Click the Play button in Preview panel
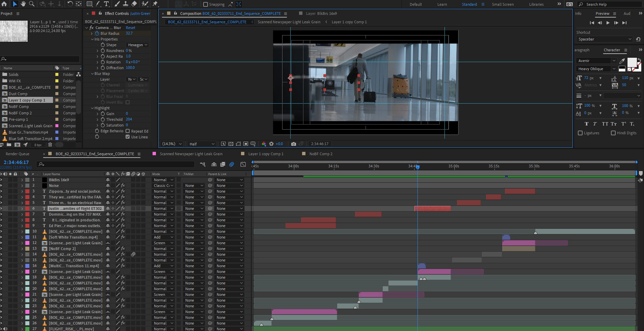Viewport: 644px width, 331px height. point(608,23)
